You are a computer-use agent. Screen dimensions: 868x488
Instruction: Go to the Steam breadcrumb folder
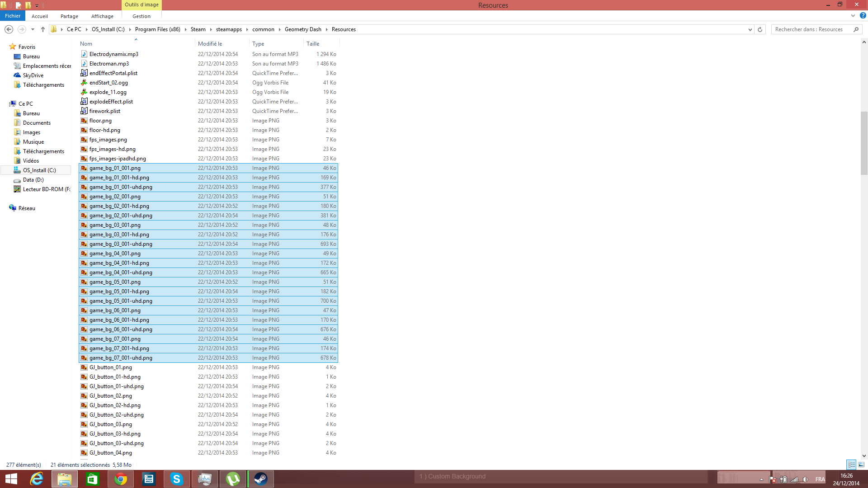[x=198, y=29]
